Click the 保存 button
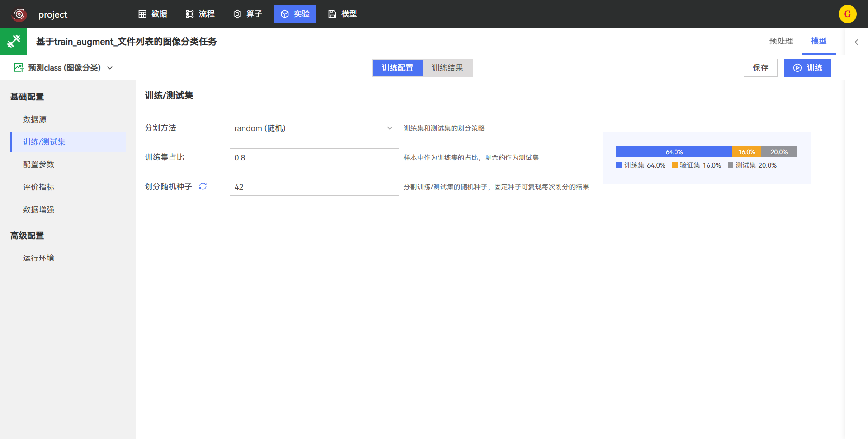Screen dimensions: 868x439 pos(760,68)
